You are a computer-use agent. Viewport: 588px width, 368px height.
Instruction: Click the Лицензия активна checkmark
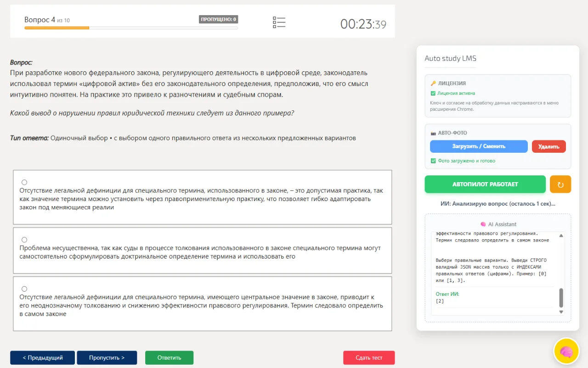click(433, 93)
